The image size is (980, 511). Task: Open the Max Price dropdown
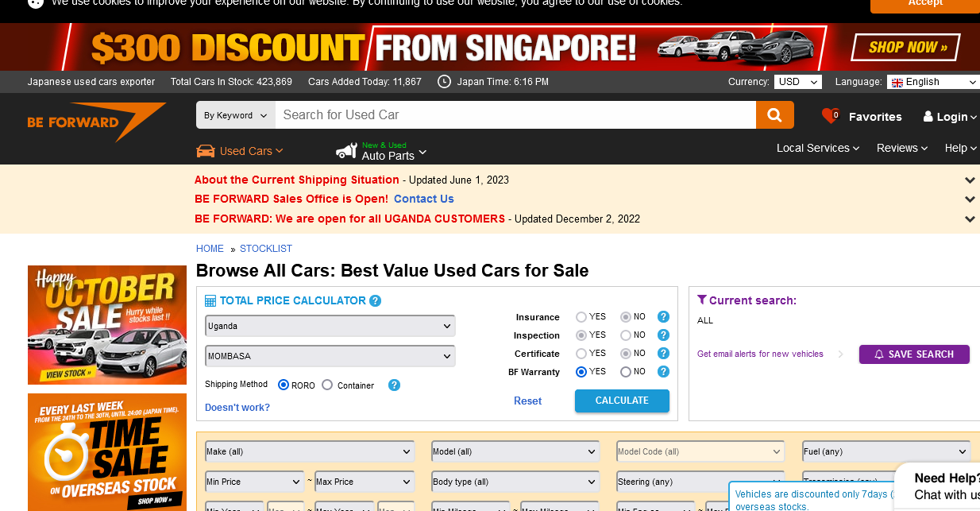tap(365, 482)
